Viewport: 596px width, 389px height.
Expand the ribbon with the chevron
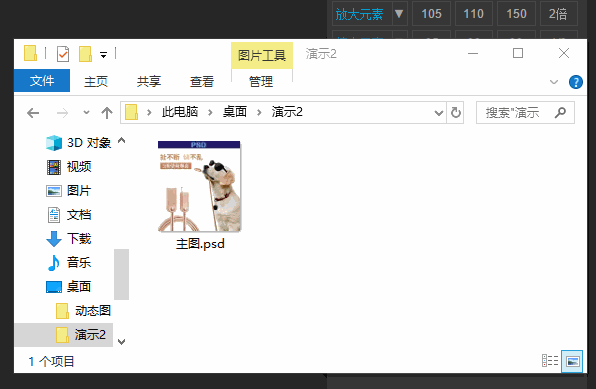[x=554, y=82]
